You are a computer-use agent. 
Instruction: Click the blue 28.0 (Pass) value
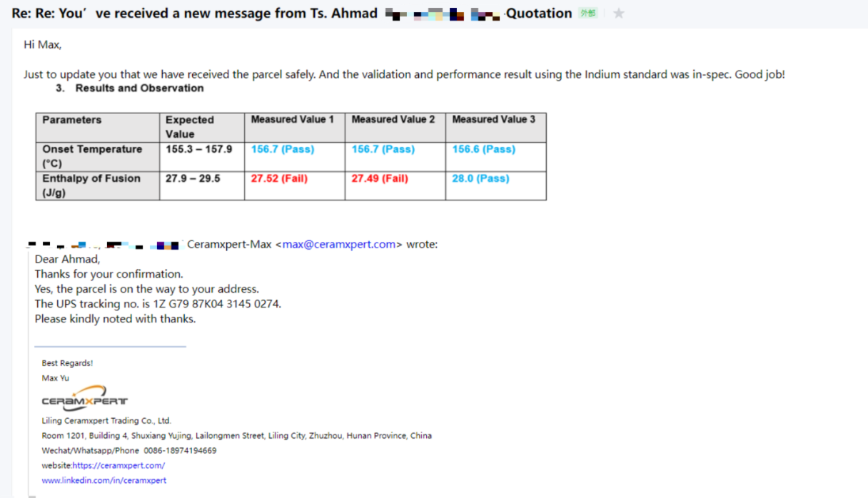pos(480,179)
